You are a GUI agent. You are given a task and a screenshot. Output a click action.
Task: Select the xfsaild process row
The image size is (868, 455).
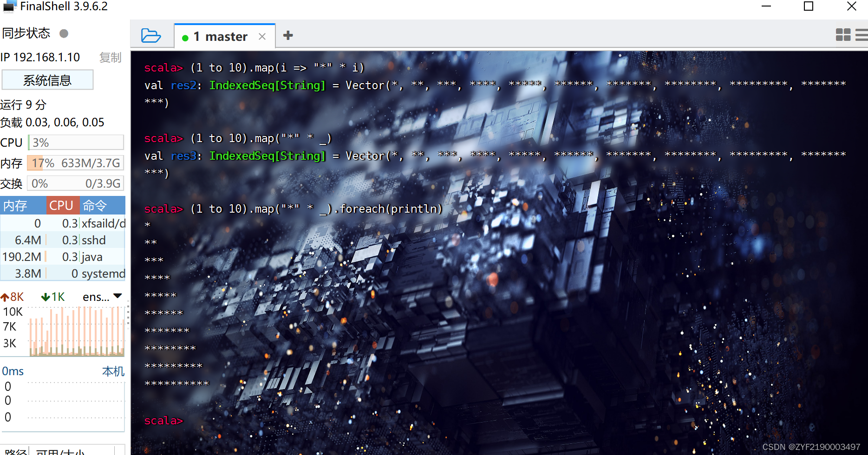click(x=63, y=223)
